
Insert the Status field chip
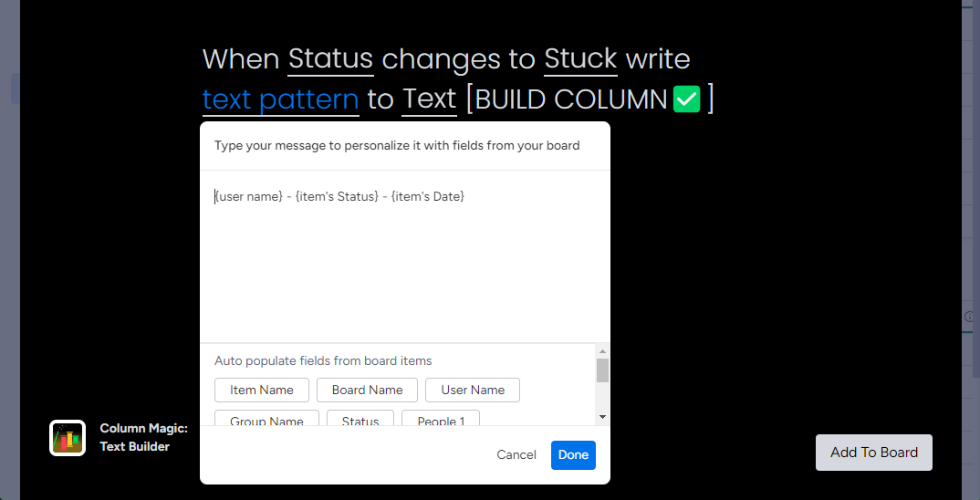[360, 418]
